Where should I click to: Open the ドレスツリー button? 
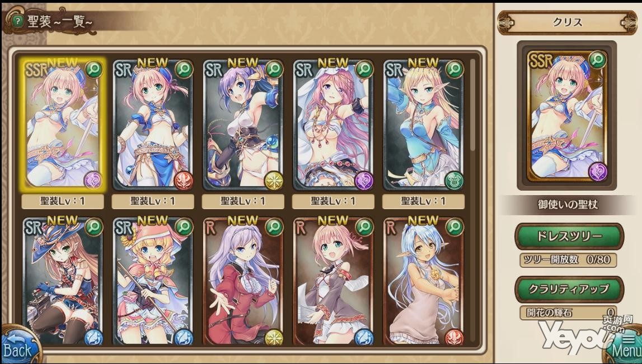point(569,236)
